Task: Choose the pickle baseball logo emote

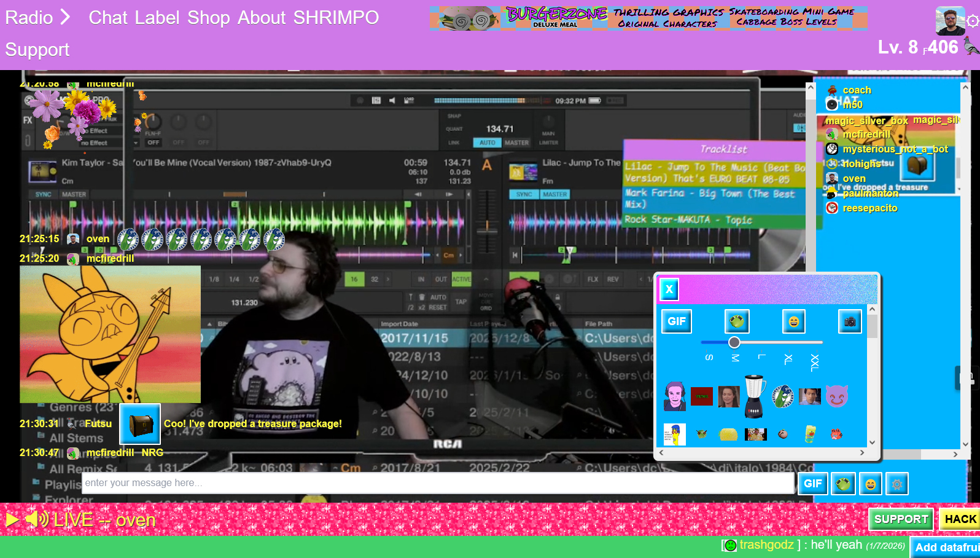Action: pyautogui.click(x=782, y=396)
